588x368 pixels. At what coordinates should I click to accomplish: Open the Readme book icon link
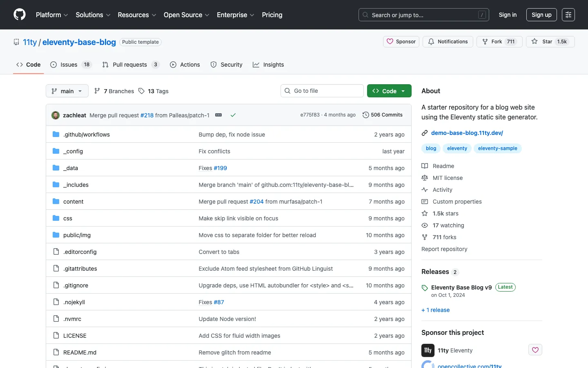pyautogui.click(x=438, y=166)
